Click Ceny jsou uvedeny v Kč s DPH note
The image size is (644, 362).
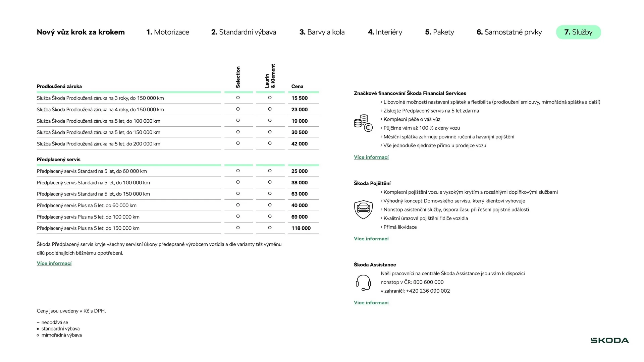[x=71, y=311]
